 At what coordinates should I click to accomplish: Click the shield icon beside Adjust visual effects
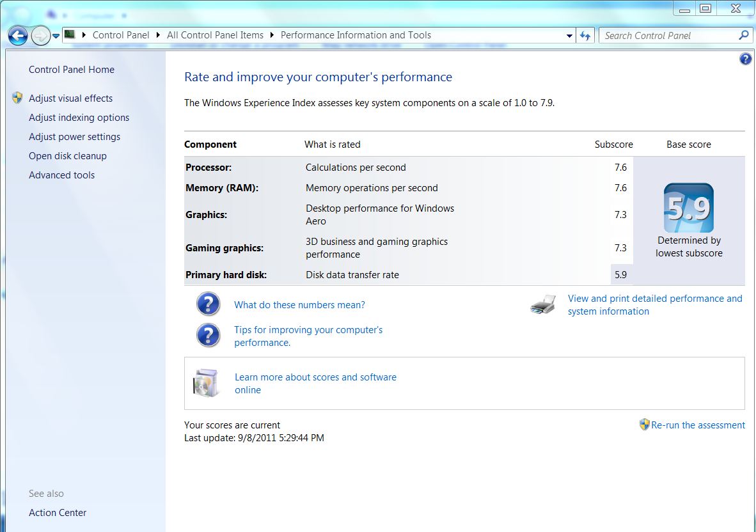(x=17, y=98)
